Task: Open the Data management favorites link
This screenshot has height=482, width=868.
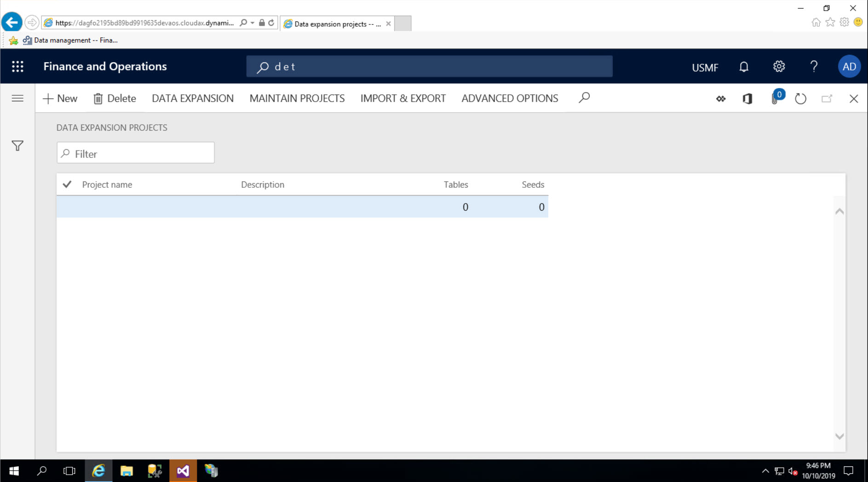Action: (x=70, y=41)
